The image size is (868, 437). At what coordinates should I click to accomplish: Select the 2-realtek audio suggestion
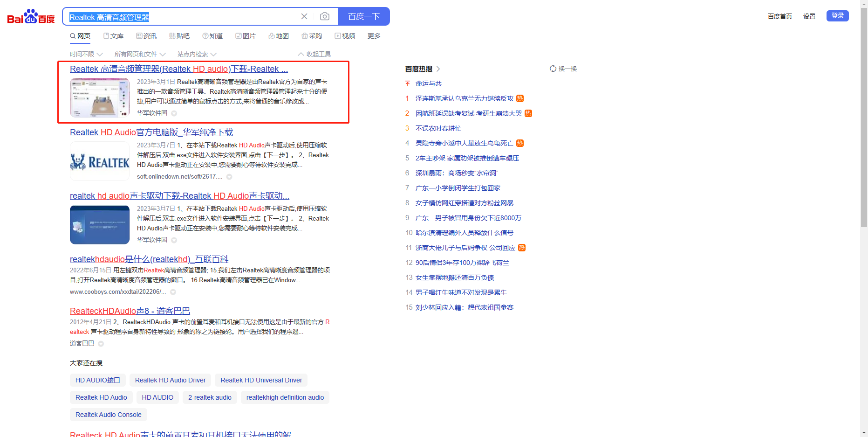[x=210, y=397]
